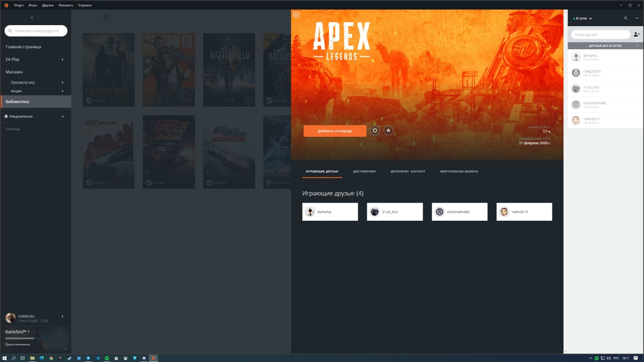The height and width of the screenshot is (362, 644).
Task: Open system volume control in tray
Action: point(609,358)
